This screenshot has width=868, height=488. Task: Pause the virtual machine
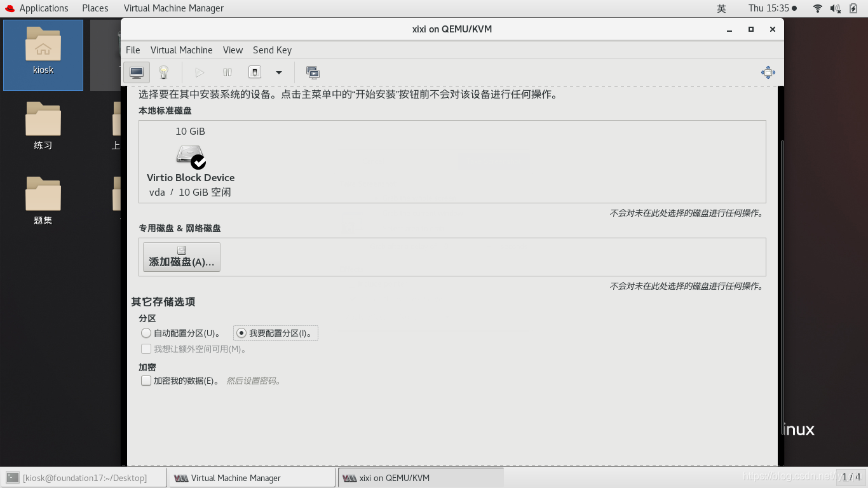[x=227, y=72]
